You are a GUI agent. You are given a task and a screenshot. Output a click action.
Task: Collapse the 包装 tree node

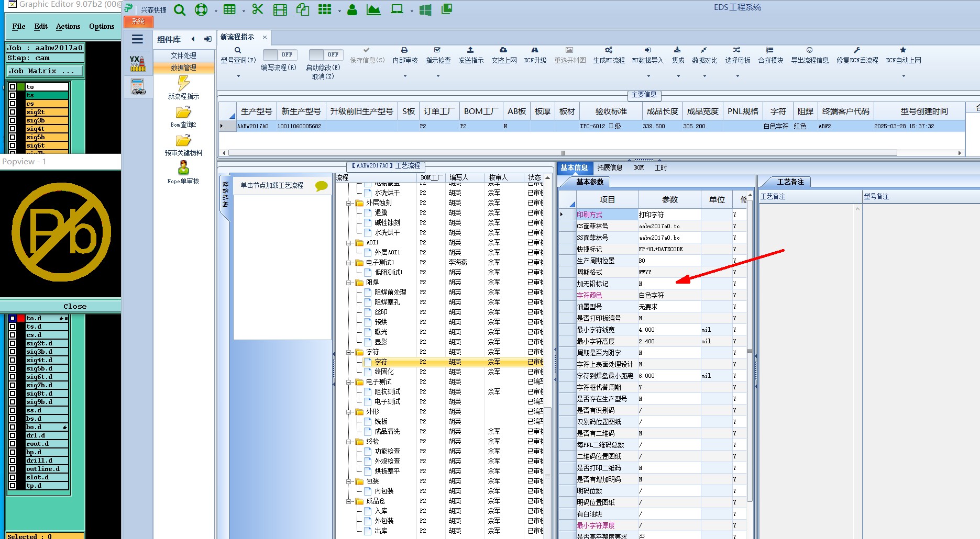349,481
